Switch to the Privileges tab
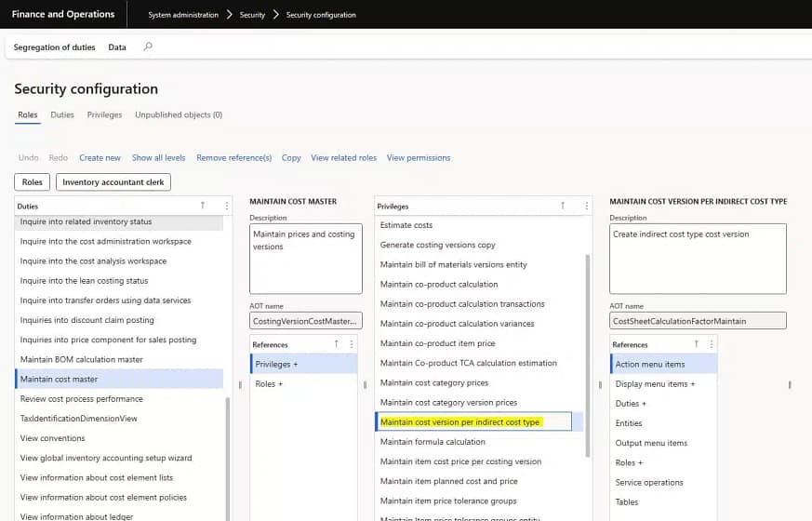 tap(104, 115)
